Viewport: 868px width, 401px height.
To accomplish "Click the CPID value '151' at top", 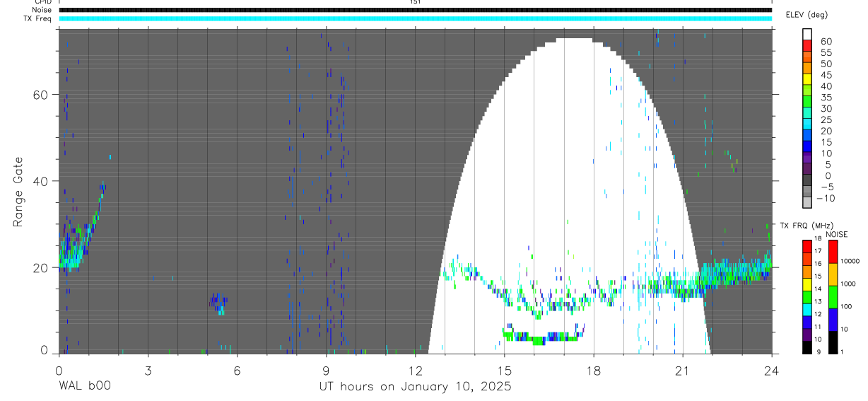I will [x=415, y=2].
